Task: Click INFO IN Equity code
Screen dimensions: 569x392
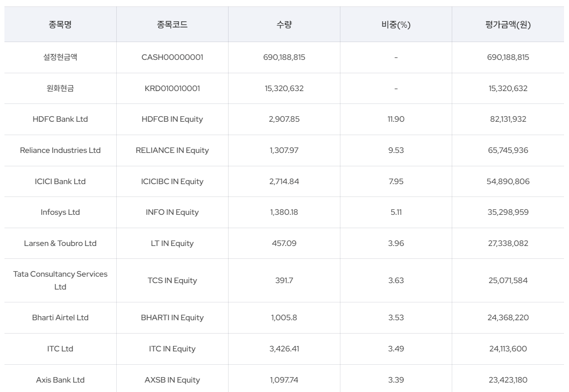Action: click(x=172, y=212)
